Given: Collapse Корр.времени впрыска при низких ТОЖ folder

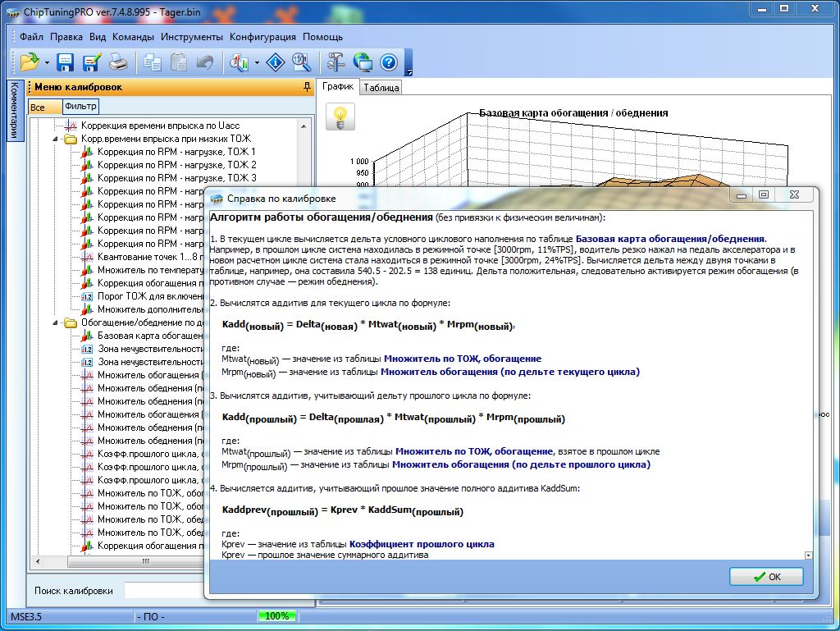Looking at the screenshot, I should click(56, 139).
